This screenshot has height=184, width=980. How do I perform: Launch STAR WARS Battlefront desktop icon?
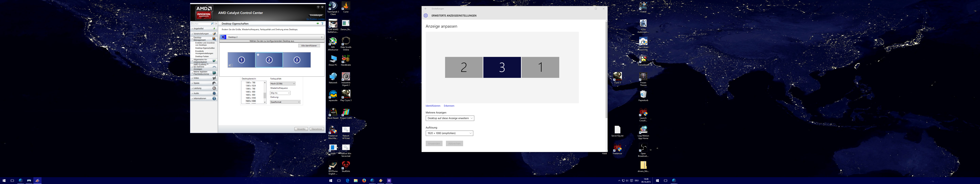[x=333, y=26]
